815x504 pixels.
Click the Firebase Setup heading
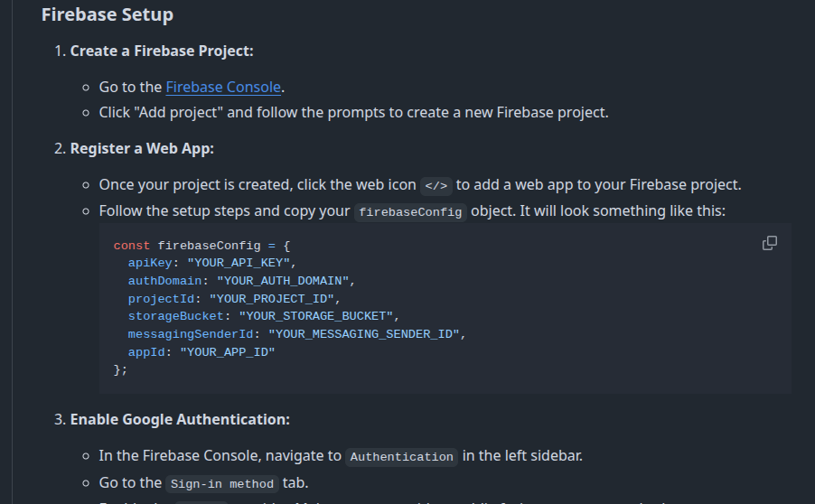(108, 14)
